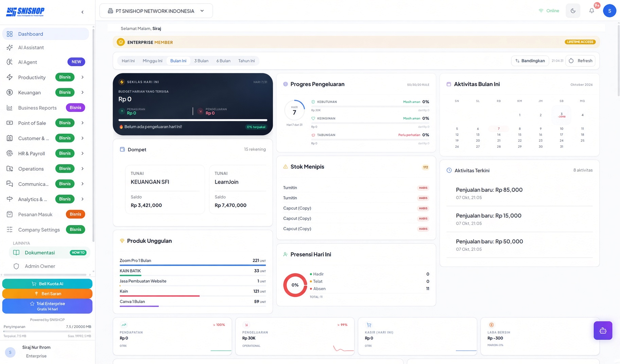The height and width of the screenshot is (364, 620).
Task: Toggle dark mode moon icon
Action: 573,11
